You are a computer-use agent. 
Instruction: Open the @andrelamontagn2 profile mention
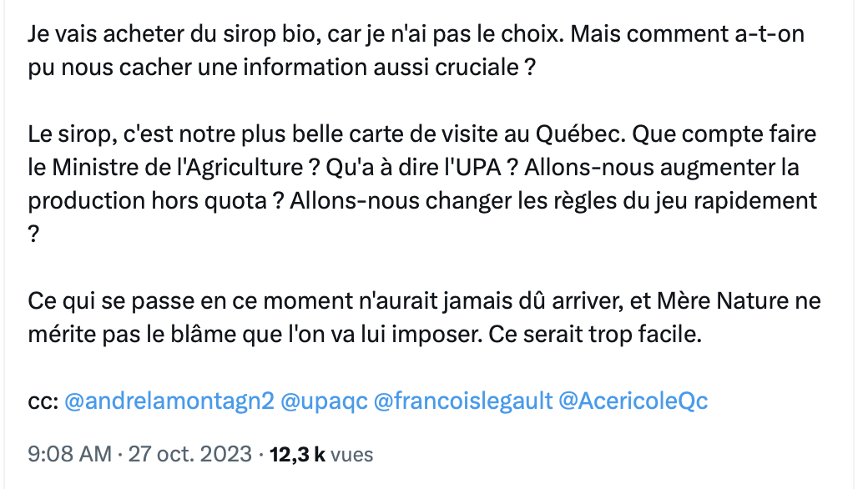tap(169, 401)
